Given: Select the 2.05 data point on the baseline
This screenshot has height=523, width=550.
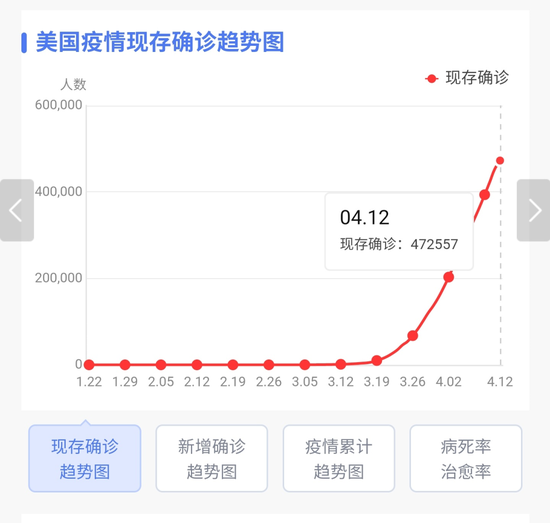Looking at the screenshot, I should [x=161, y=365].
